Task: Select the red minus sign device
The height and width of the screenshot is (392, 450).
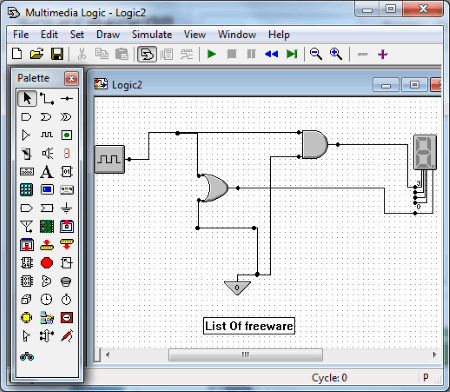Action: [67, 317]
